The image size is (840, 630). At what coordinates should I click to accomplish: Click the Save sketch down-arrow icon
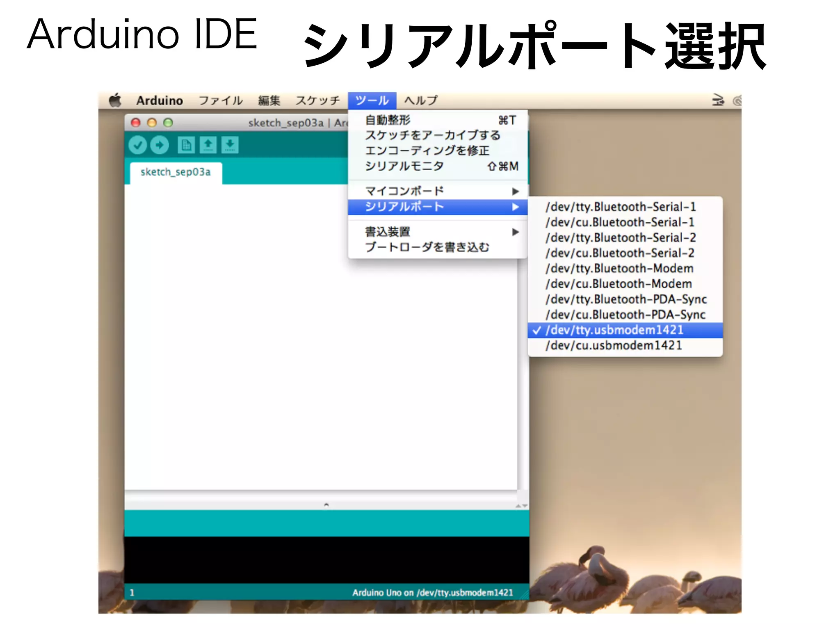point(230,145)
